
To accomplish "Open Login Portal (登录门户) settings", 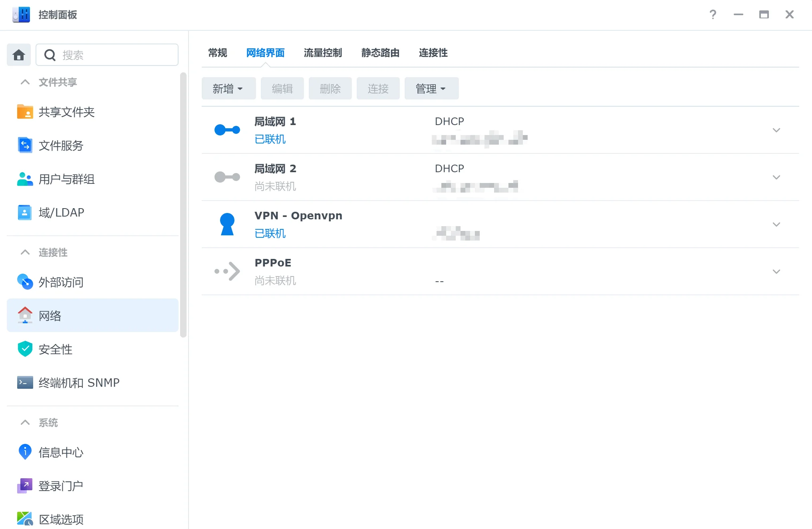I will [x=61, y=486].
